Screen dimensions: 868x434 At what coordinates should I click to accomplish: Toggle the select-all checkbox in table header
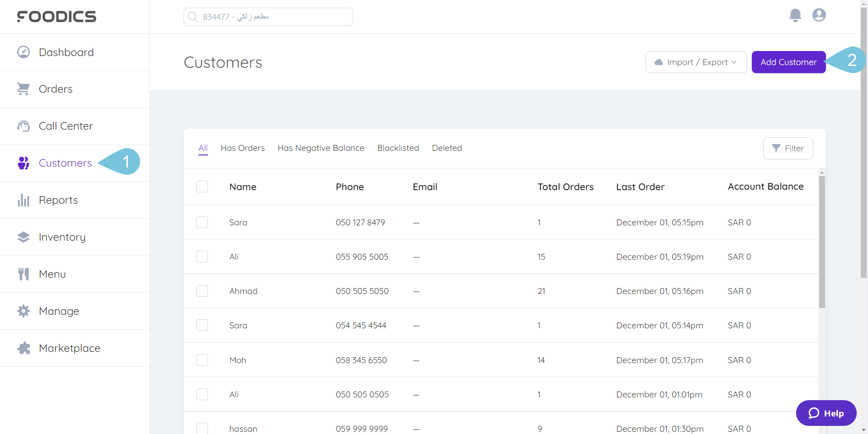[202, 187]
